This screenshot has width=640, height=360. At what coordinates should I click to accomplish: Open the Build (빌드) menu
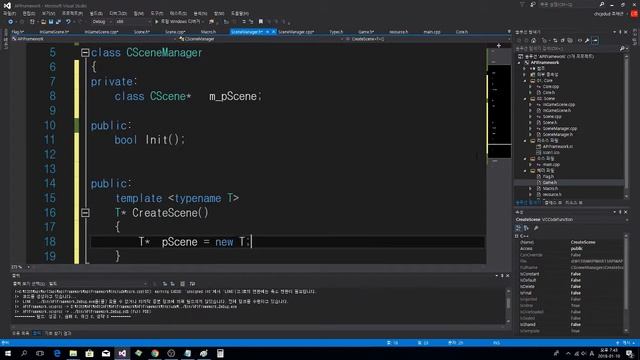96,13
